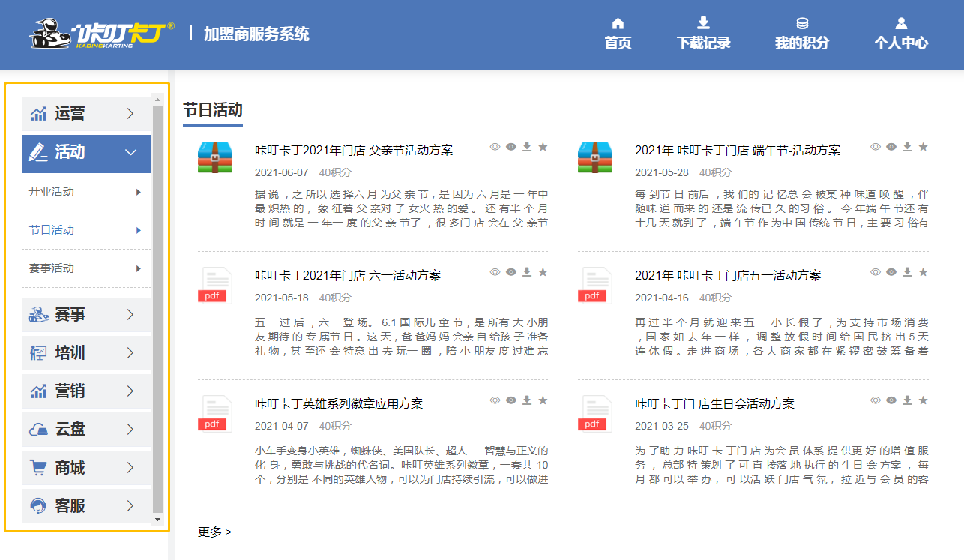Screen dimensions: 964x560
Task: Click the sidebar scrollbar down arrow
Action: coord(157,519)
